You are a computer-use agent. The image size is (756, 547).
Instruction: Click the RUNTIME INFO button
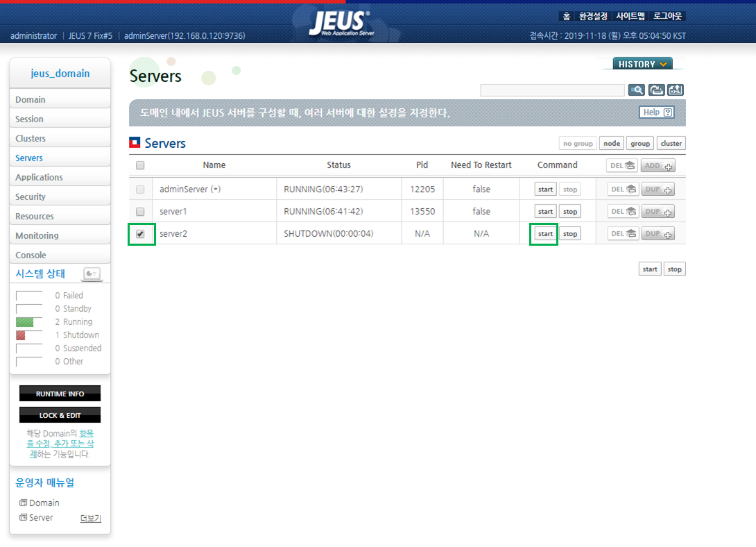pos(60,394)
